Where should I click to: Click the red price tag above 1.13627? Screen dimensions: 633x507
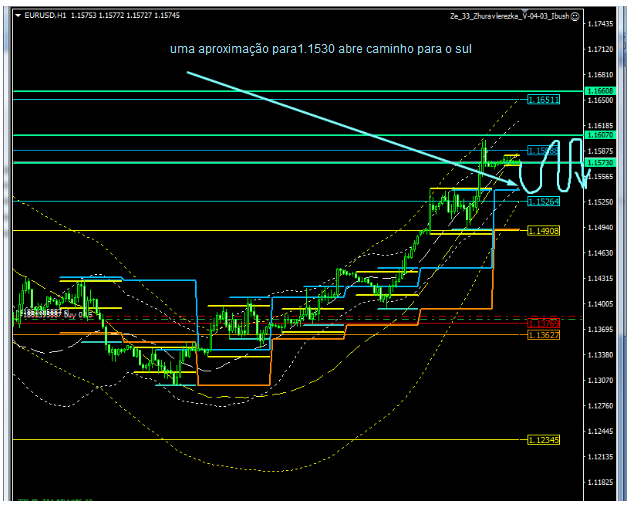pyautogui.click(x=543, y=324)
